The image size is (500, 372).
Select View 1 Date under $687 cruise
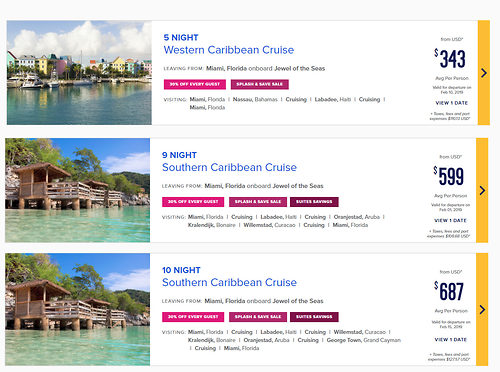pyautogui.click(x=451, y=339)
